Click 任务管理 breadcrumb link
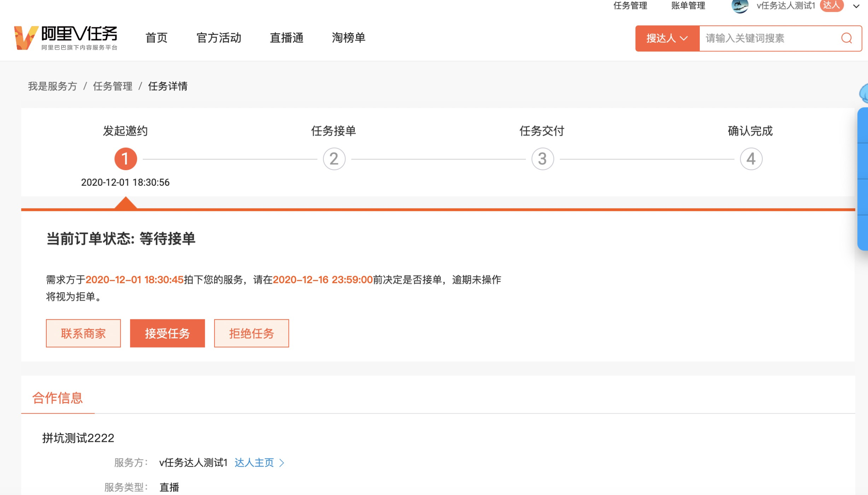Screen dimensions: 868x495 click(112, 86)
